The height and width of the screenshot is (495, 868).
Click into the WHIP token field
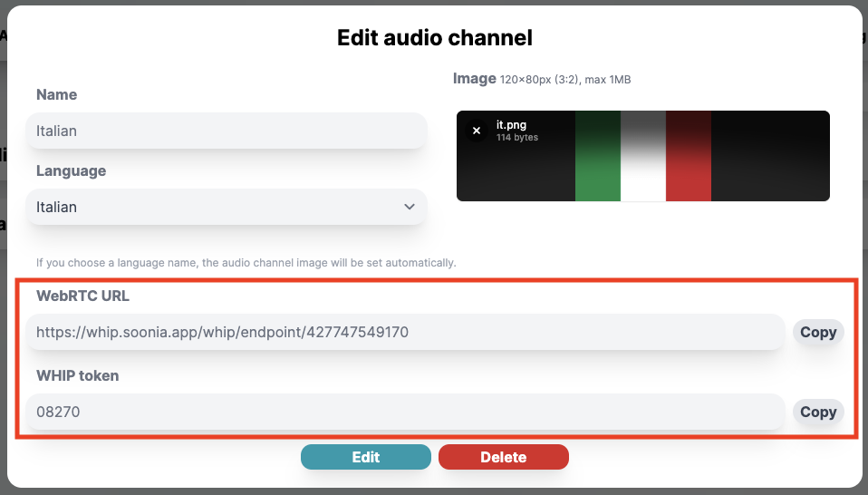tap(404, 412)
